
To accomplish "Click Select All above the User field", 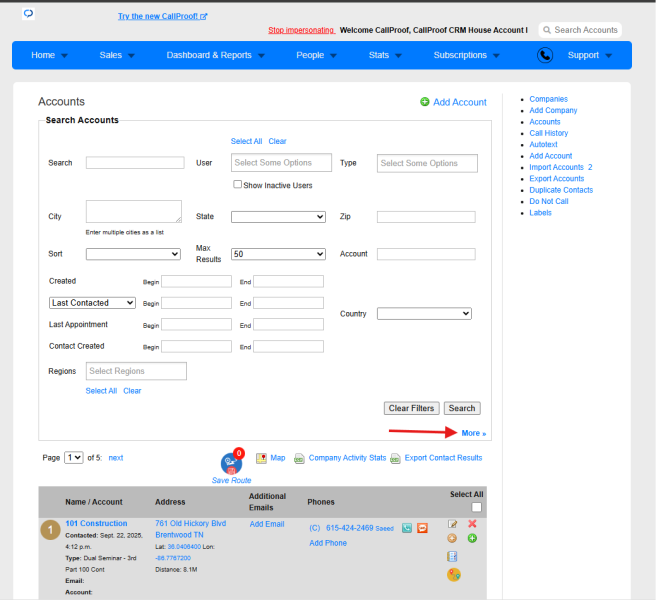I will point(246,141).
